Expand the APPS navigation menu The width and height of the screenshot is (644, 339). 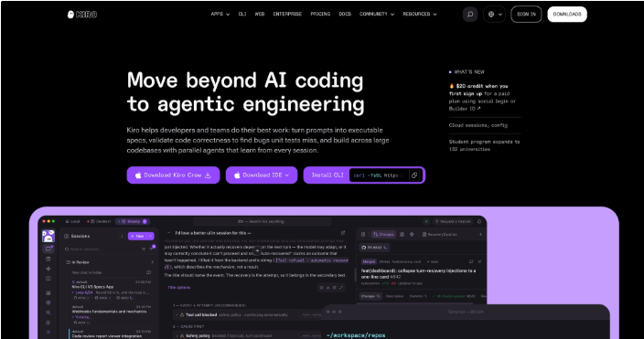pyautogui.click(x=220, y=14)
